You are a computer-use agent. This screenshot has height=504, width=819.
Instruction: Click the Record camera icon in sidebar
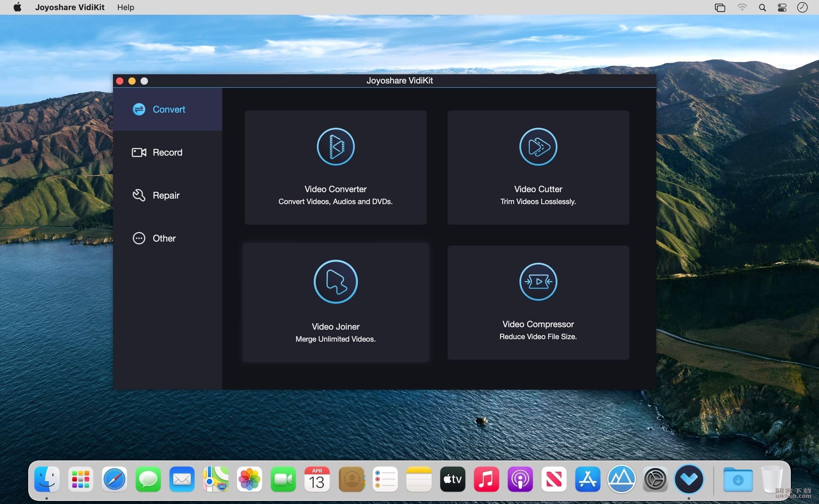pos(139,152)
